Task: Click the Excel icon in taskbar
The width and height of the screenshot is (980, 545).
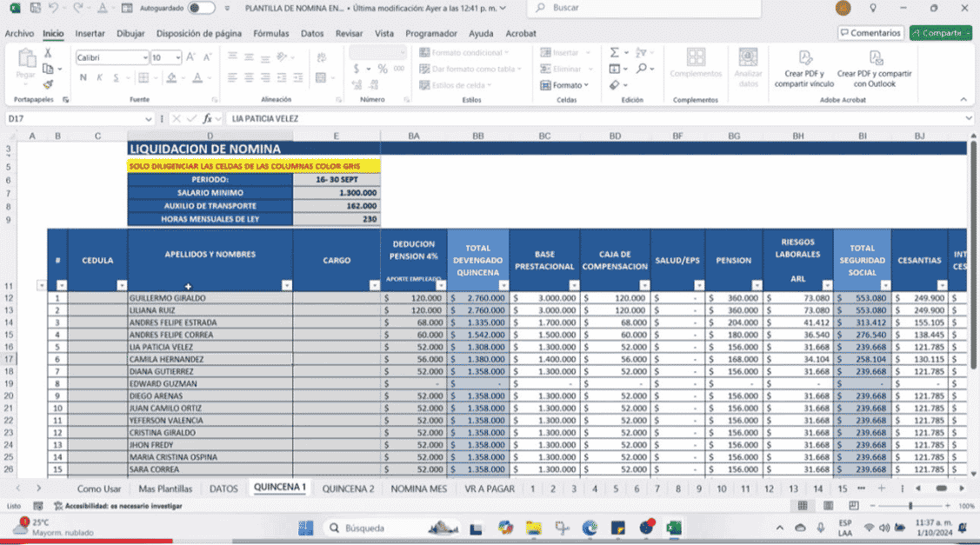Action: pos(674,528)
